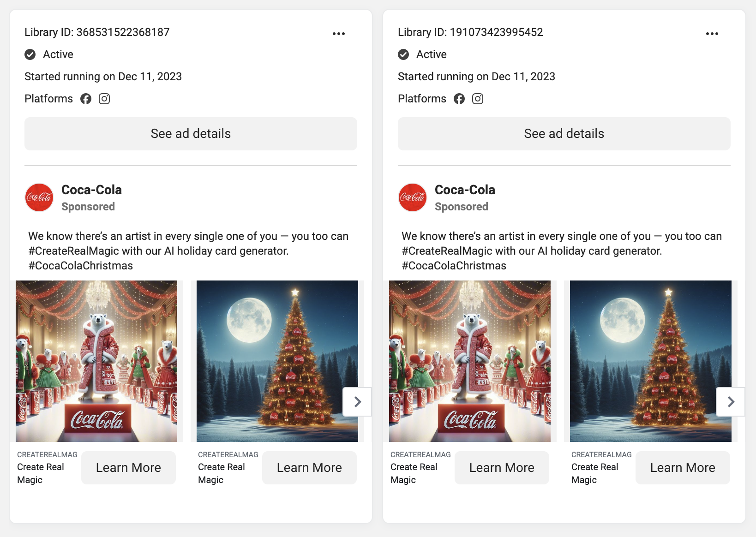The height and width of the screenshot is (537, 756).
Task: Click the Instagram platform icon on the left ad
Action: coord(104,99)
